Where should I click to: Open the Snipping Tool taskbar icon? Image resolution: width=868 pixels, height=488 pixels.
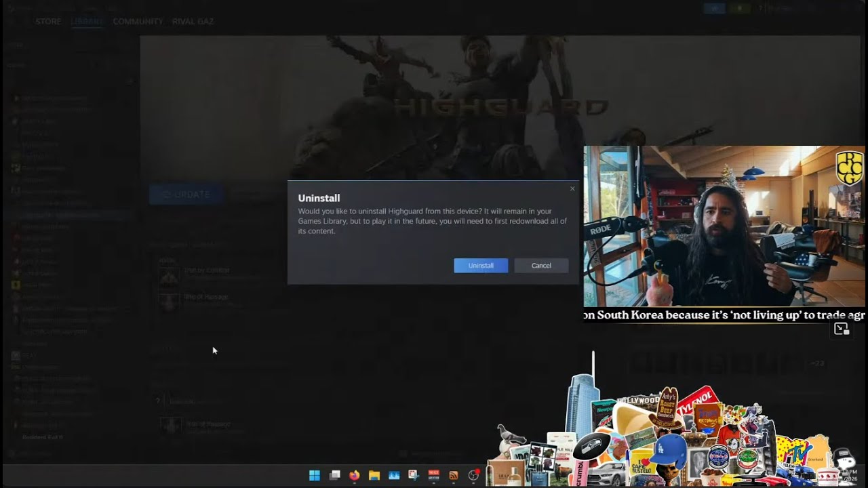(x=414, y=476)
